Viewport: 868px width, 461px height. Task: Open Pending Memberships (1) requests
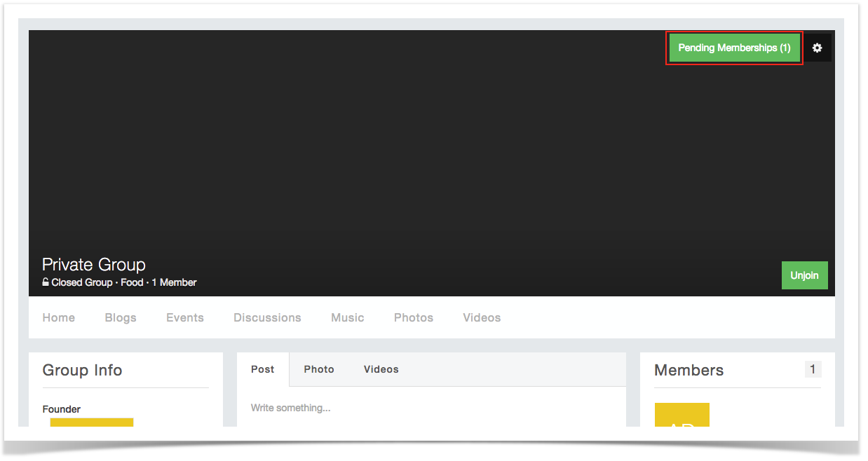[734, 48]
